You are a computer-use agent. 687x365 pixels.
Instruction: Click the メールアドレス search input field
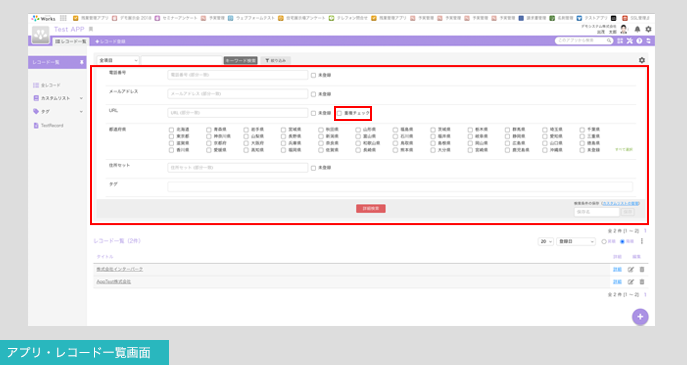pyautogui.click(x=237, y=94)
